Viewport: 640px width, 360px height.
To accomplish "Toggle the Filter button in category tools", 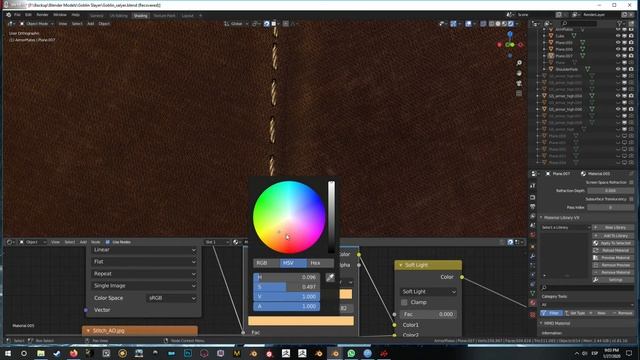I will point(551,313).
